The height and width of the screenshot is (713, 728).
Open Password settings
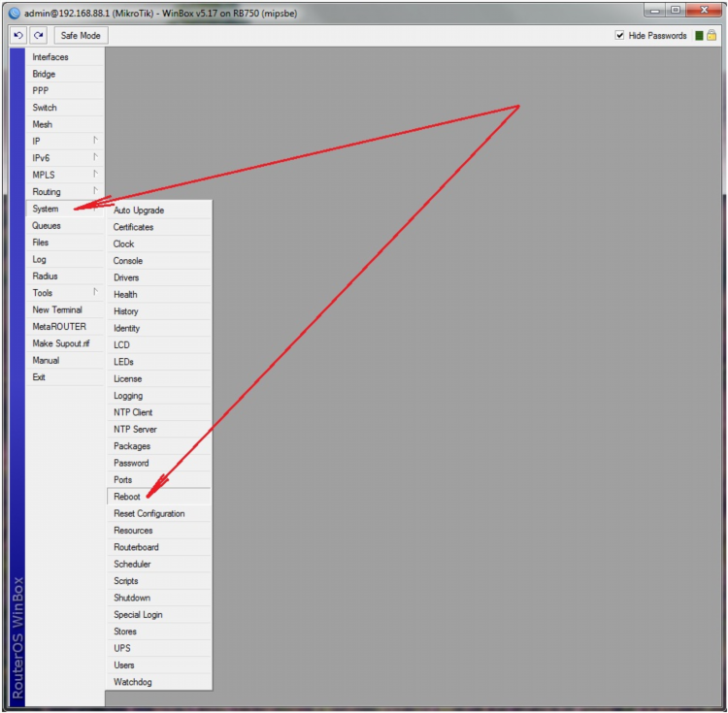pos(159,463)
